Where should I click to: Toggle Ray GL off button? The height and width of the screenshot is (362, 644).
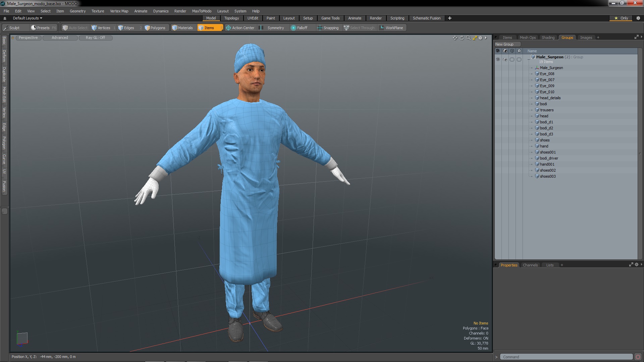(x=95, y=38)
